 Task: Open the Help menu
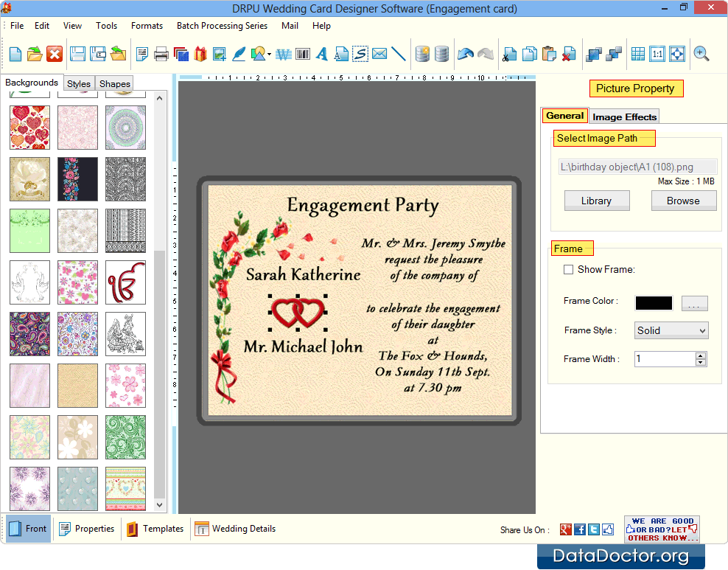321,26
